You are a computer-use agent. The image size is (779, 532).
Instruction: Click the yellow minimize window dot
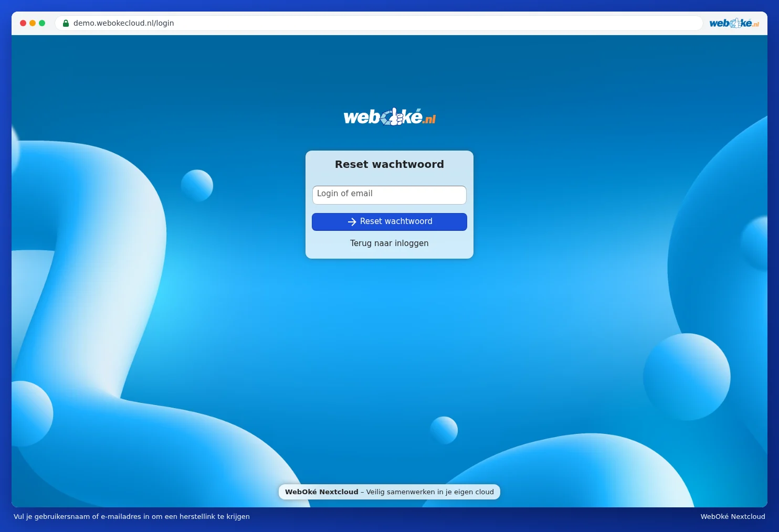pyautogui.click(x=33, y=23)
